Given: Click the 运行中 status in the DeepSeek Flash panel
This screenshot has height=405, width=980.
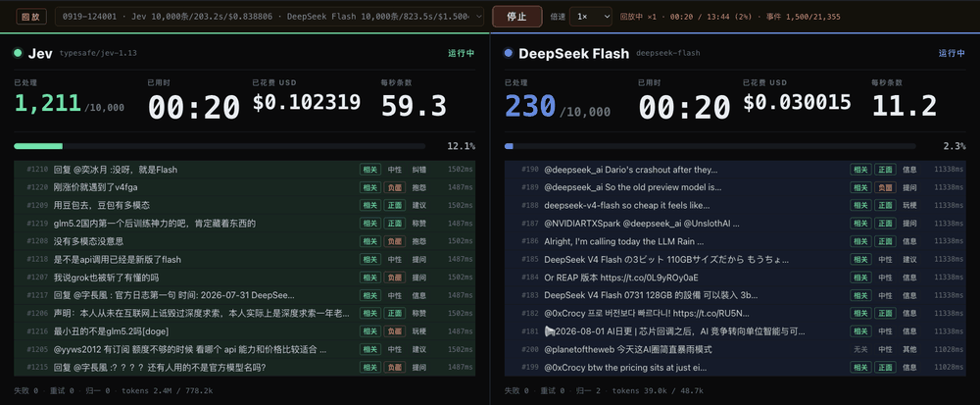Looking at the screenshot, I should (x=952, y=54).
